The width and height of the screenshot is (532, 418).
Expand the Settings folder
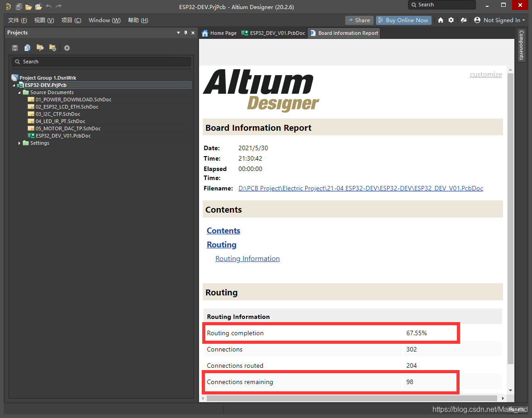(19, 143)
